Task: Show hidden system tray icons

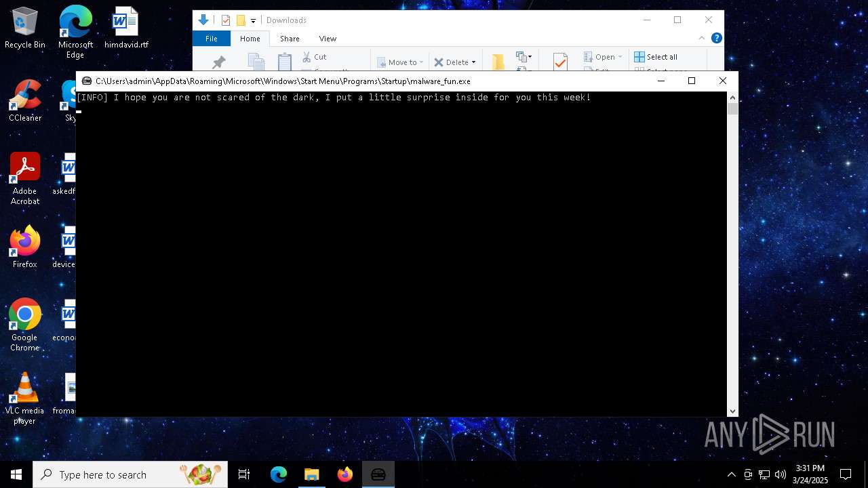Action: pos(731,474)
